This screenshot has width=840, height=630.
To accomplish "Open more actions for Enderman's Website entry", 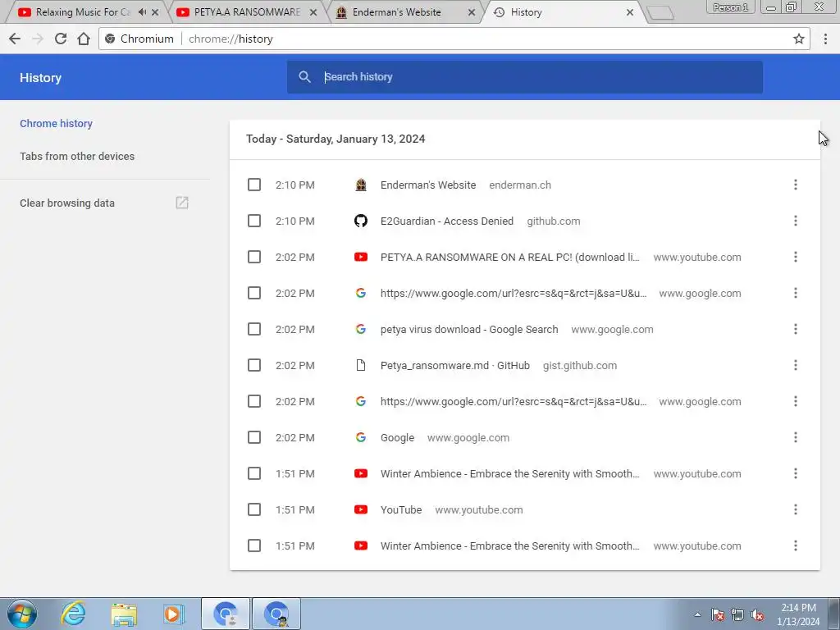I will [795, 185].
